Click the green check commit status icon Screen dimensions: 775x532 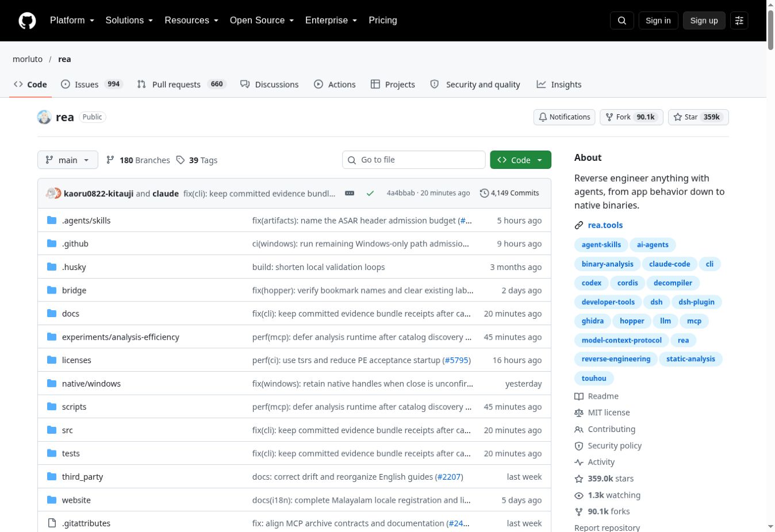click(x=370, y=194)
